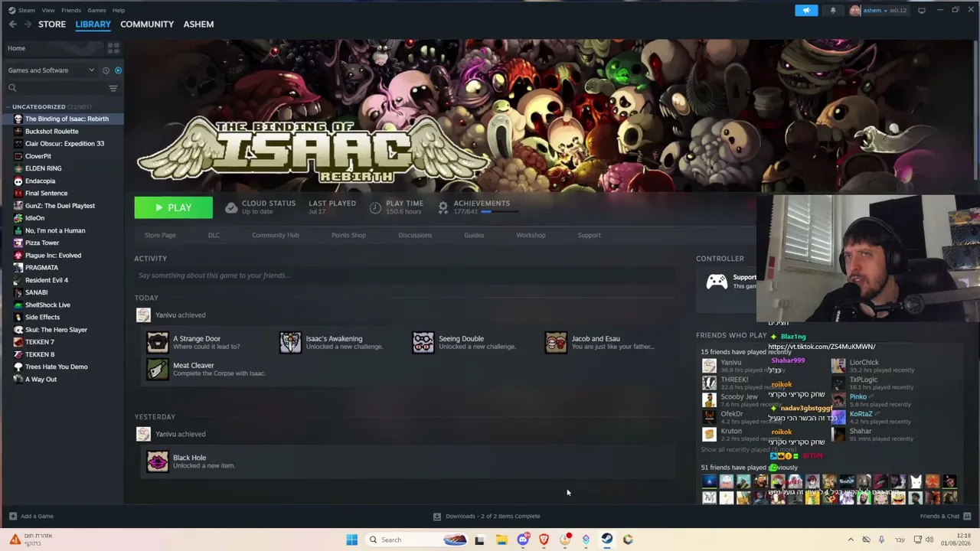Open the Community Hub link
Screen dimensions: 980x551
coord(276,235)
